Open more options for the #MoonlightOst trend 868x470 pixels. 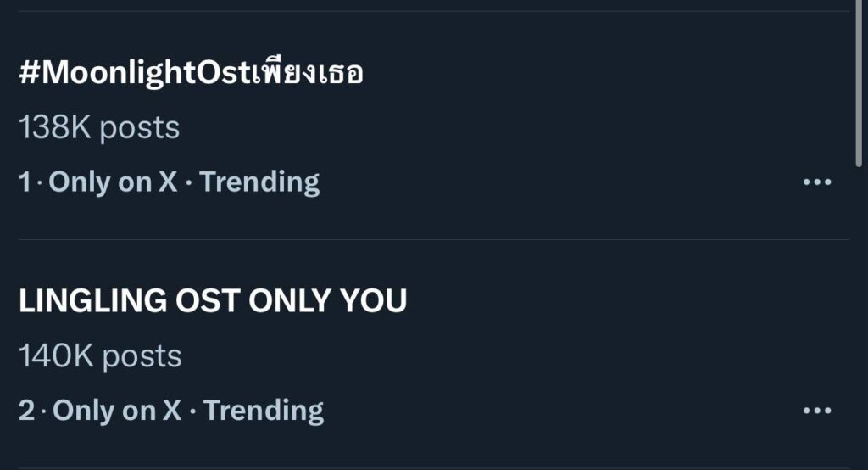coord(816,182)
